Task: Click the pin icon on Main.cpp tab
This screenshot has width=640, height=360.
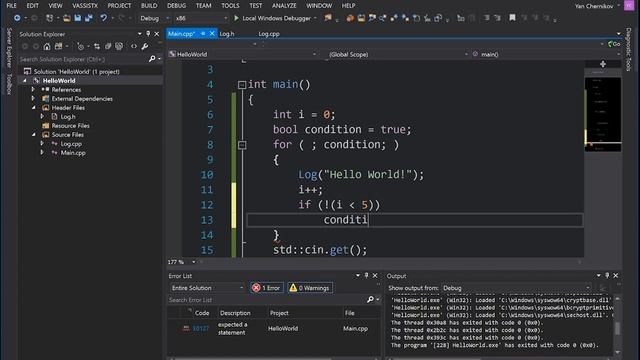Action: [x=203, y=33]
